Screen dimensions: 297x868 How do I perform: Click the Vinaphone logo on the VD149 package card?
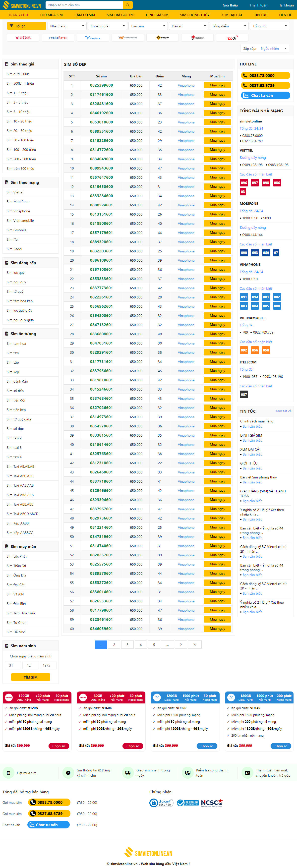[231, 697]
